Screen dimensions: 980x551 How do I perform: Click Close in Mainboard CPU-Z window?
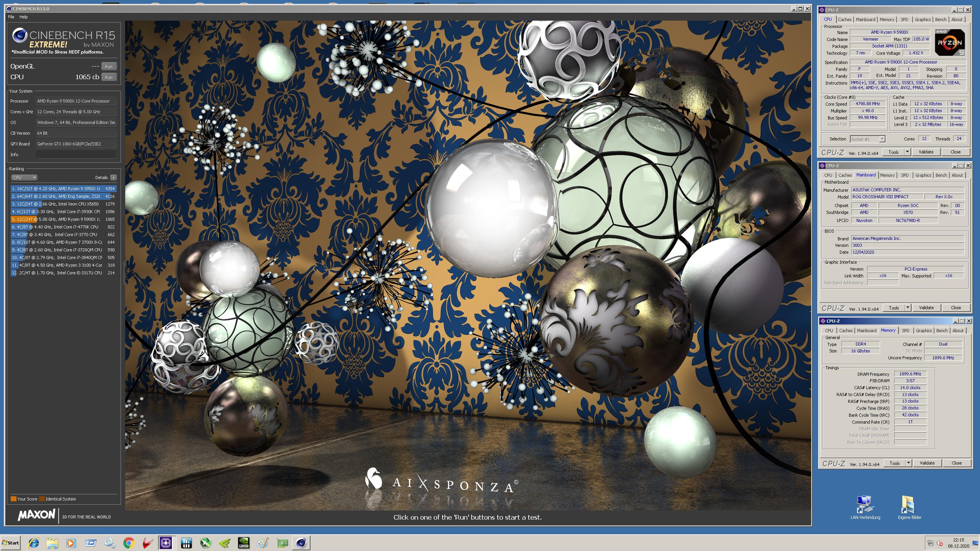pos(956,308)
